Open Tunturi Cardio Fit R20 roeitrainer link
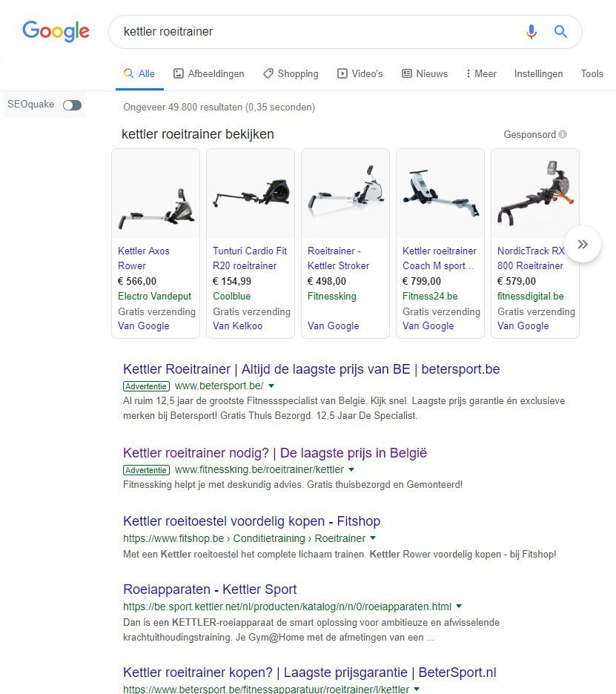The width and height of the screenshot is (616, 694). 250,258
